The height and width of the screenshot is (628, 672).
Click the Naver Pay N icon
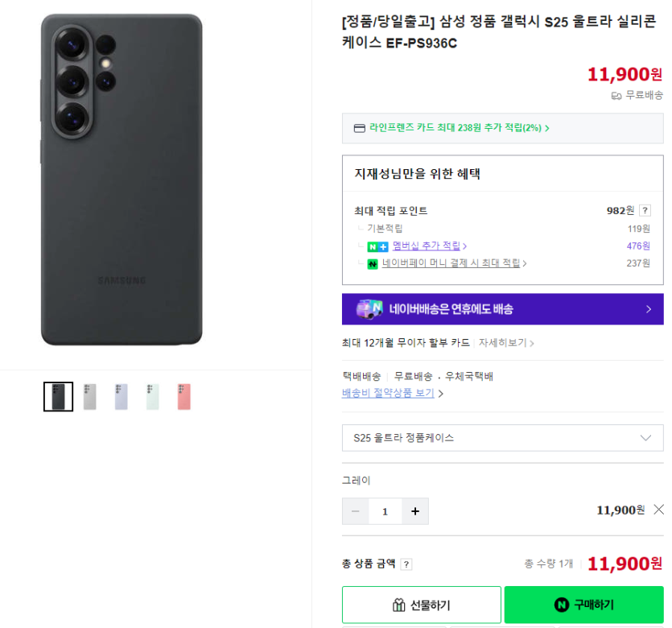pyautogui.click(x=373, y=264)
